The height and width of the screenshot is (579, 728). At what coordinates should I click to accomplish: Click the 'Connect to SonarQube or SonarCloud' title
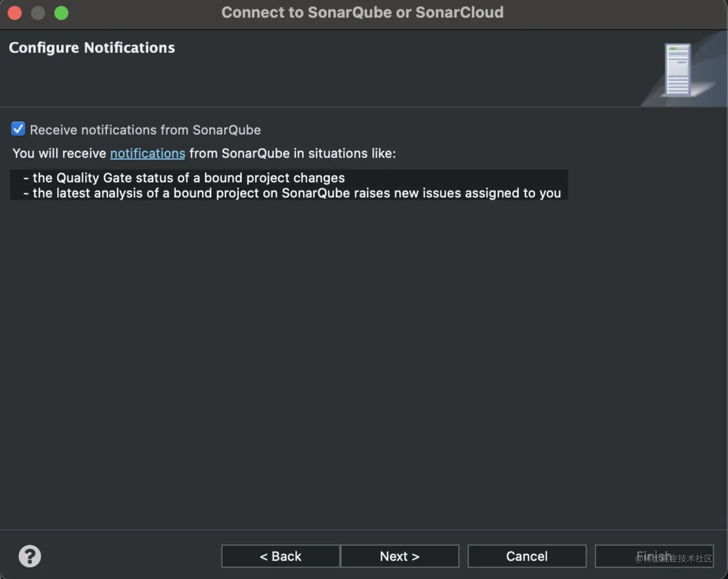coord(362,13)
